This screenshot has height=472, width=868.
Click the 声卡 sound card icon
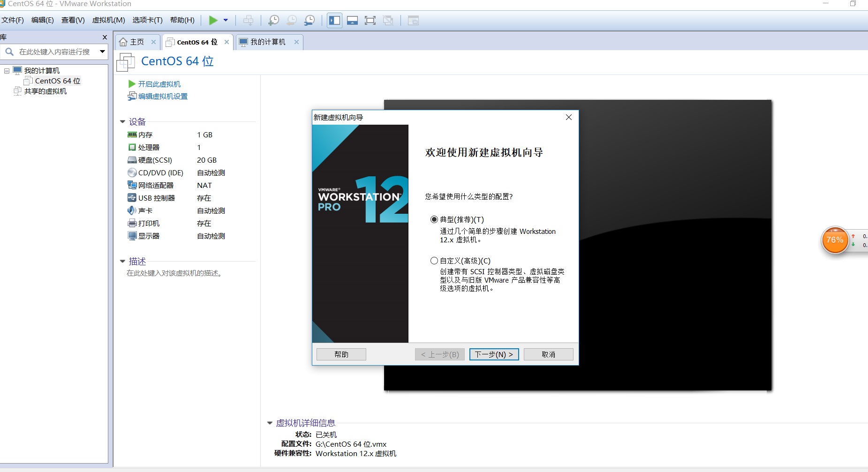coord(132,210)
